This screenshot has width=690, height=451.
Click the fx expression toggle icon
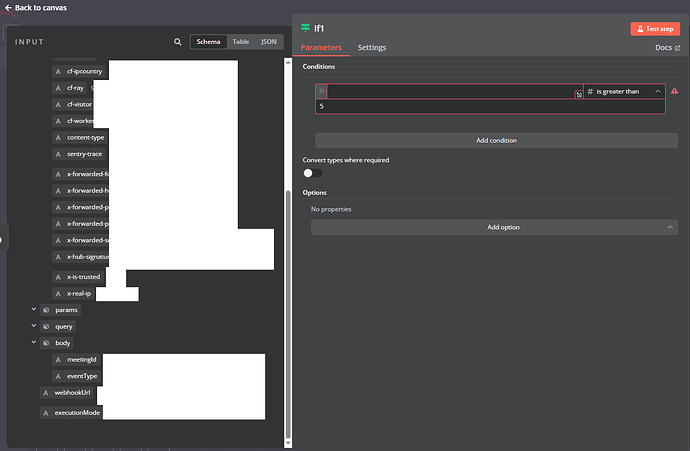tap(321, 92)
